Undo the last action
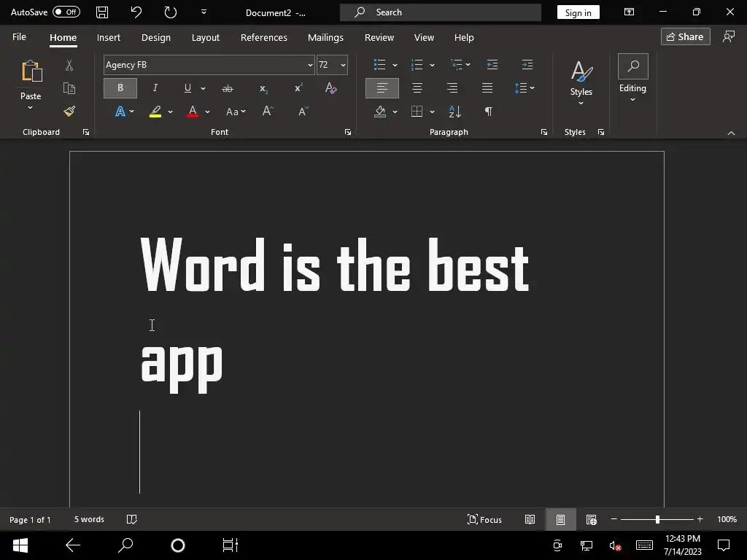Viewport: 747px width, 560px height. tap(136, 12)
